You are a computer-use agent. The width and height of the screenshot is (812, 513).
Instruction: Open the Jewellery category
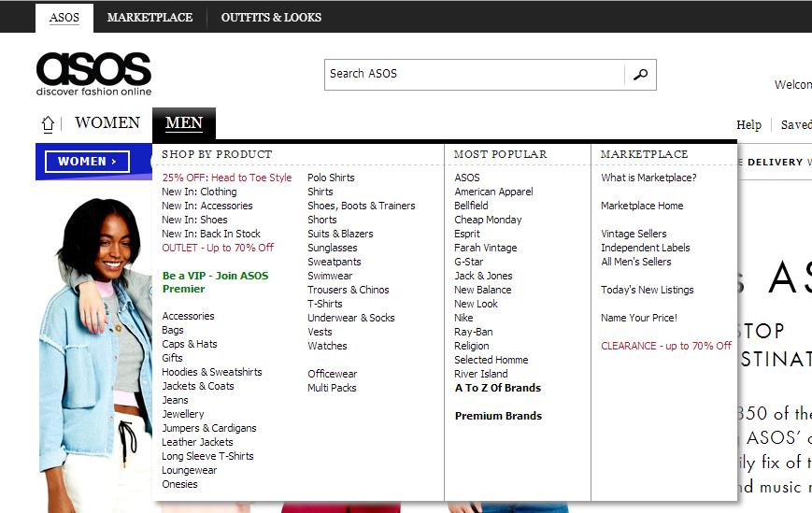pos(183,414)
